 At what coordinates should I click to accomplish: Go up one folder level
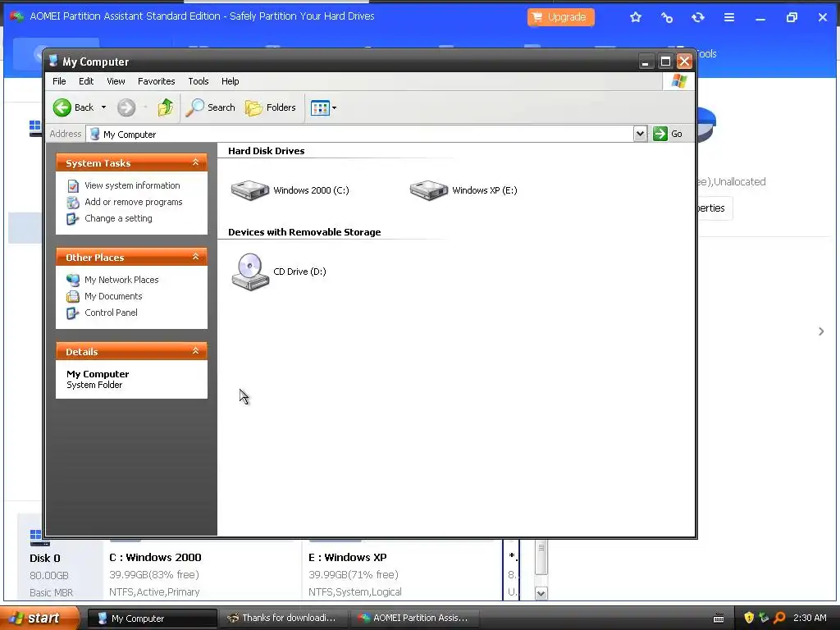click(166, 107)
